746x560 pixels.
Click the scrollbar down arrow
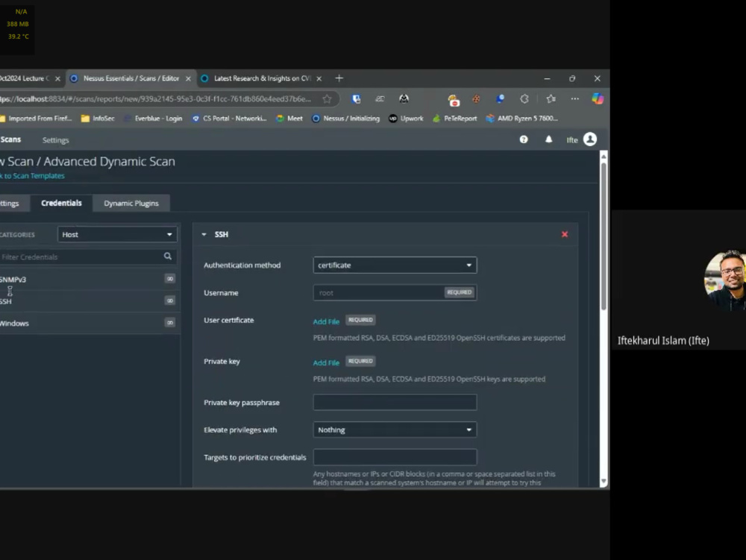coord(604,482)
